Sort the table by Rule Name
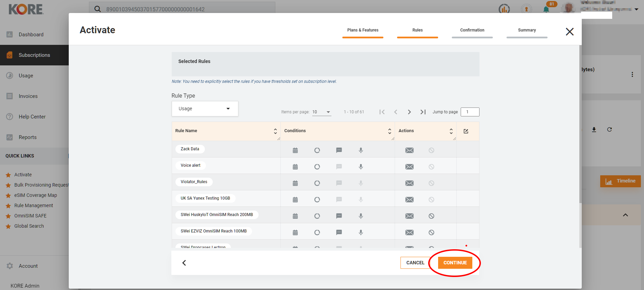Viewport: 644px width, 290px height. point(275,131)
